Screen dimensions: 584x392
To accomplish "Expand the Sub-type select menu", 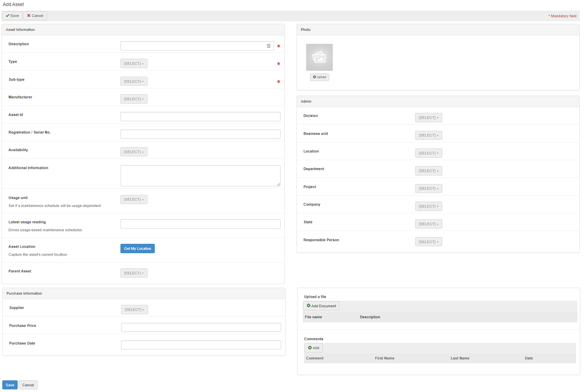I will [134, 82].
